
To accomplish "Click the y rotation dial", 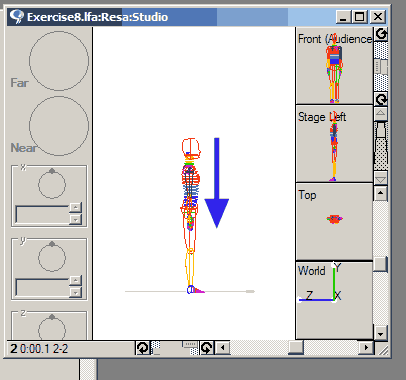I will coord(52,257).
